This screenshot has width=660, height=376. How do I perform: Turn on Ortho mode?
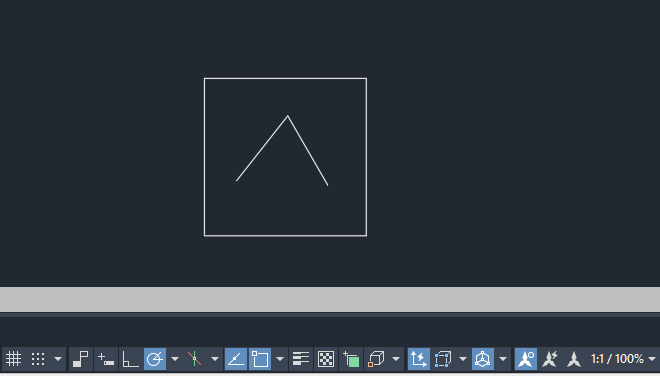pyautogui.click(x=130, y=359)
